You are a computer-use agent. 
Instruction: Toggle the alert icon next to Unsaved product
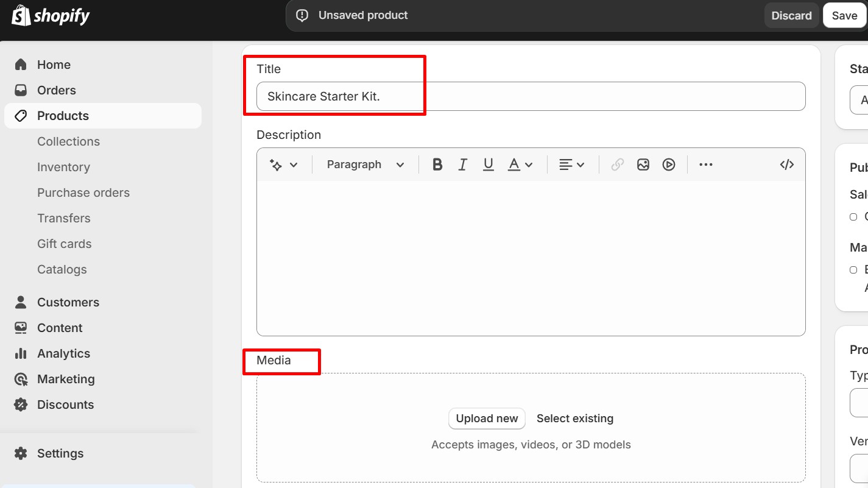point(302,15)
